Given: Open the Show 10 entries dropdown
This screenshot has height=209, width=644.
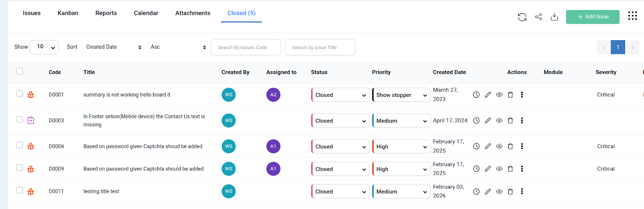Looking at the screenshot, I should (x=45, y=47).
